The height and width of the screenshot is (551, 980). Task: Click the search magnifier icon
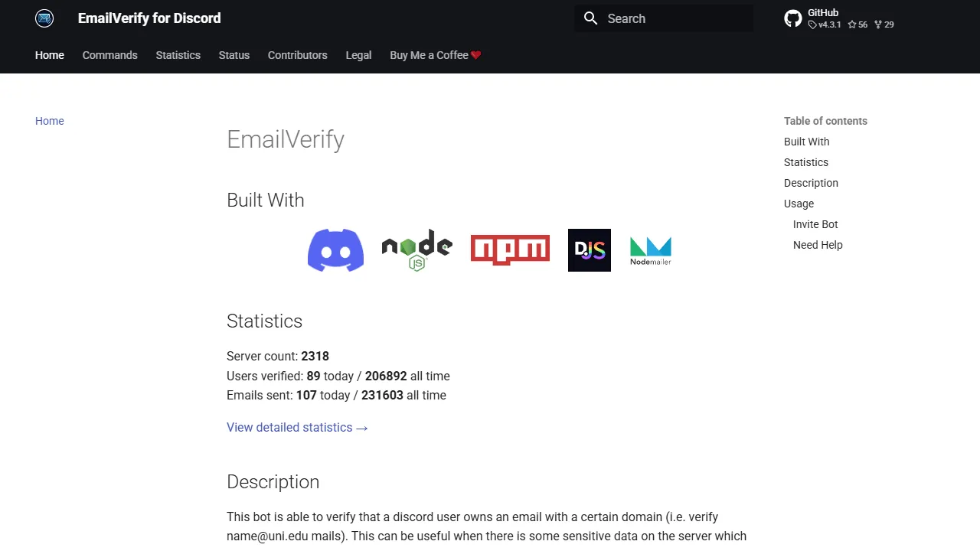pyautogui.click(x=590, y=18)
